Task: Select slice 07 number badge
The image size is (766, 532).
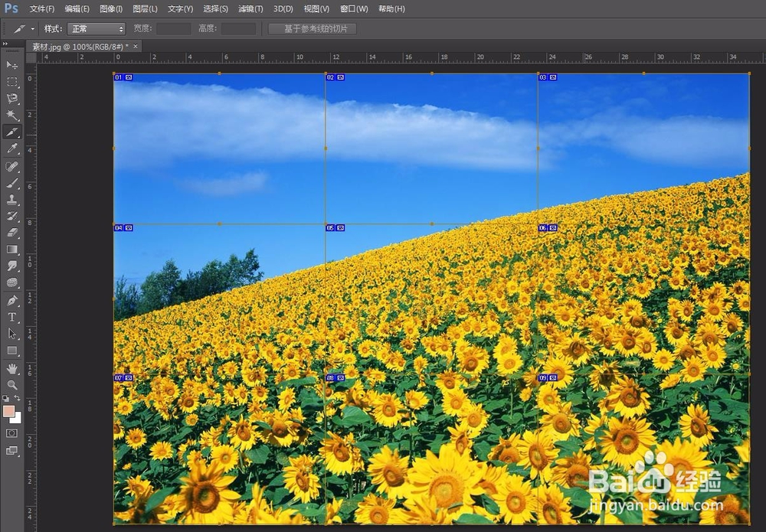Action: [118, 378]
